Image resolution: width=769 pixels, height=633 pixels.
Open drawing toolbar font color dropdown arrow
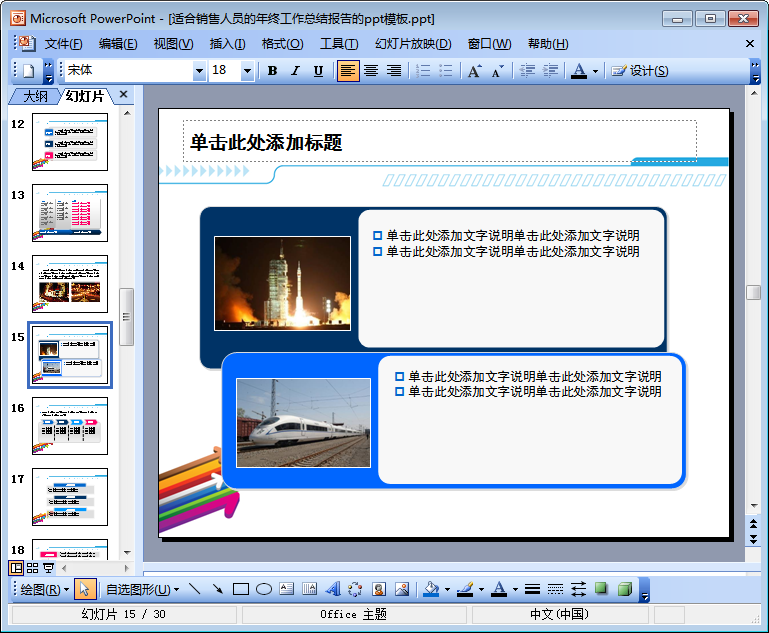pyautogui.click(x=515, y=590)
